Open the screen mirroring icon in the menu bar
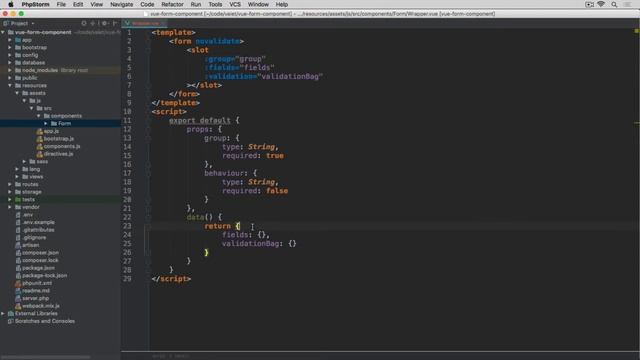Image resolution: width=640 pixels, height=360 pixels. [x=589, y=4]
